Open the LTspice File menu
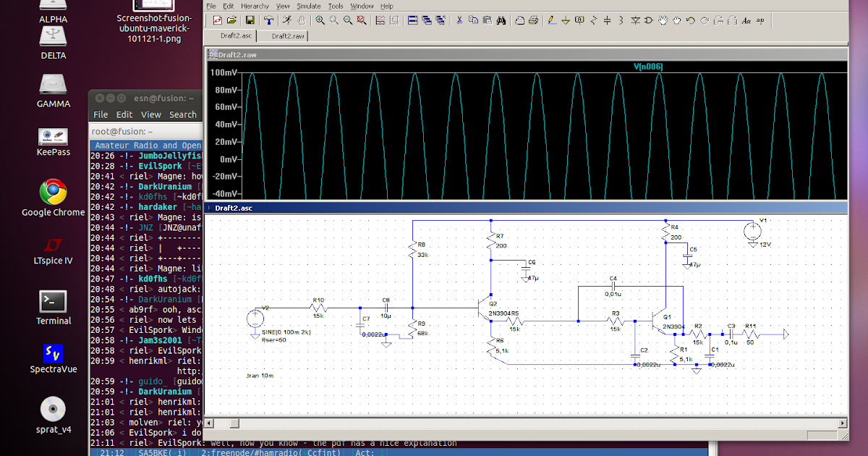Screen dimensions: 868x456 pyautogui.click(x=211, y=6)
